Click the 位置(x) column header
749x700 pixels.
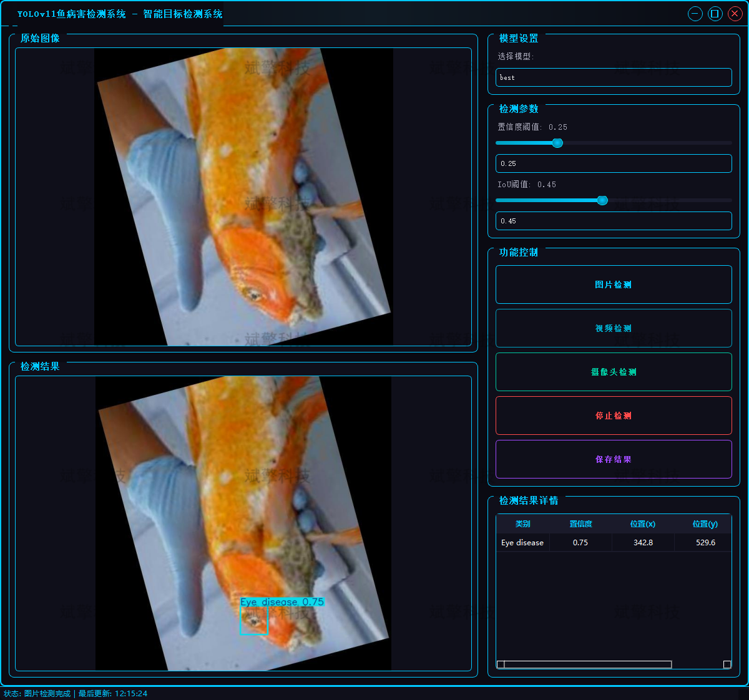click(x=643, y=524)
